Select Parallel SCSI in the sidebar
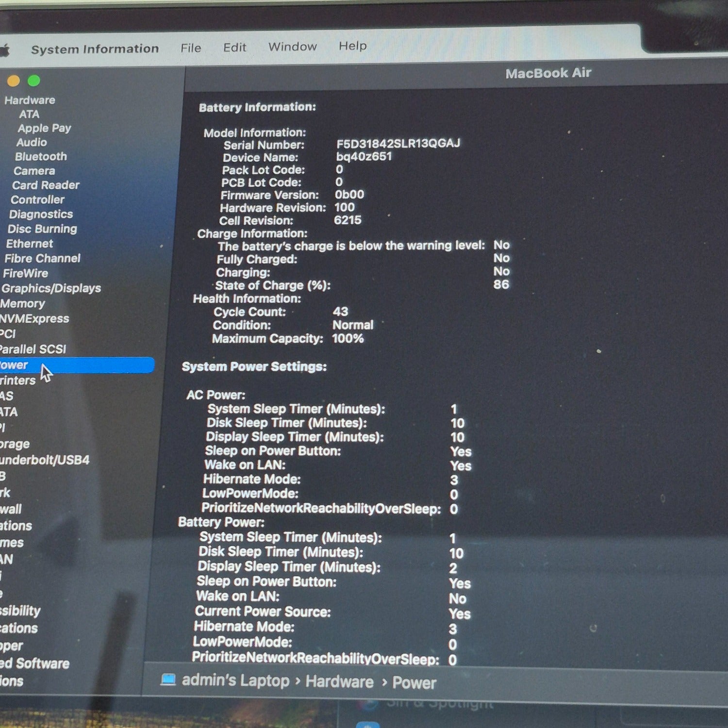Image resolution: width=728 pixels, height=728 pixels. (33, 349)
